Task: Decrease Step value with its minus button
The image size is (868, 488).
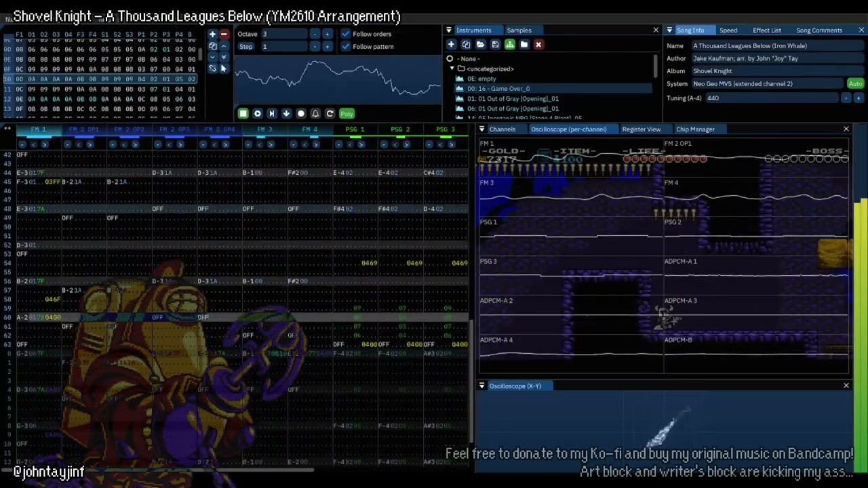Action: (x=315, y=47)
